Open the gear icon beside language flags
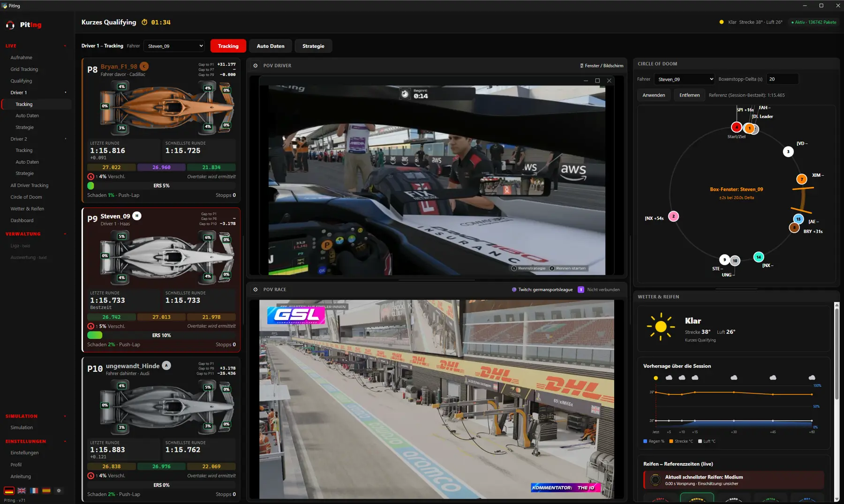The height and width of the screenshot is (504, 844). [x=59, y=490]
